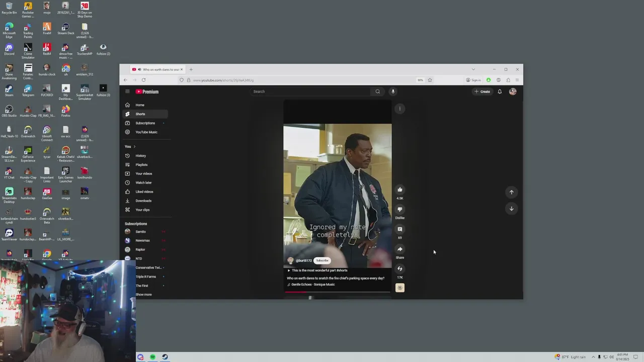Viewport: 644px width, 362px height.
Task: Open the Samito subscription channel
Action: point(146,232)
